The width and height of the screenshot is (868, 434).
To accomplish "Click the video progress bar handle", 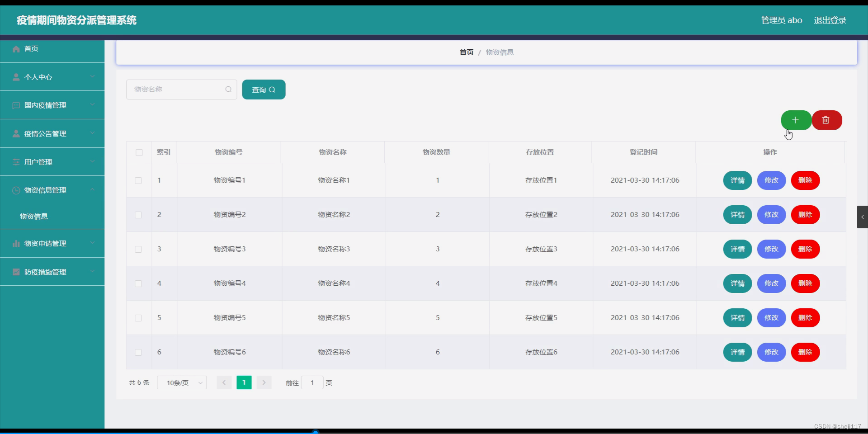I will 315,432.
